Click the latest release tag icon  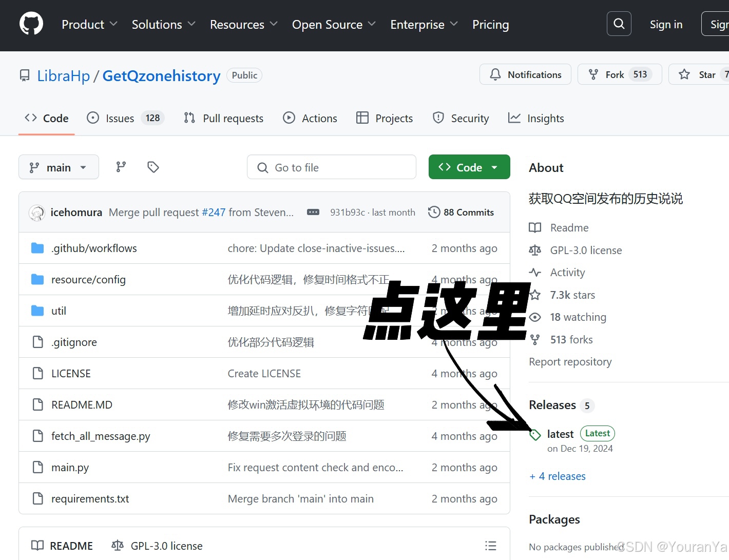tap(535, 435)
